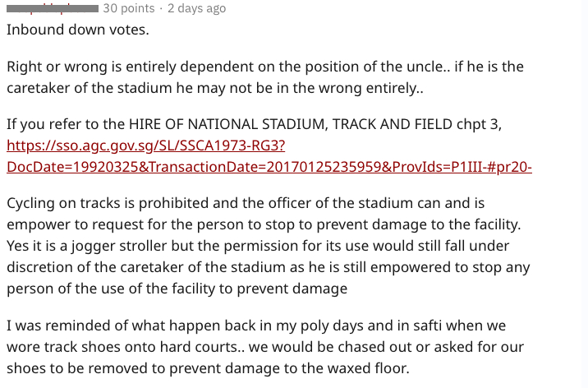Open the sso.agc.gov.sg SSCA1973-RG3 link
588x388 pixels.
[146, 145]
